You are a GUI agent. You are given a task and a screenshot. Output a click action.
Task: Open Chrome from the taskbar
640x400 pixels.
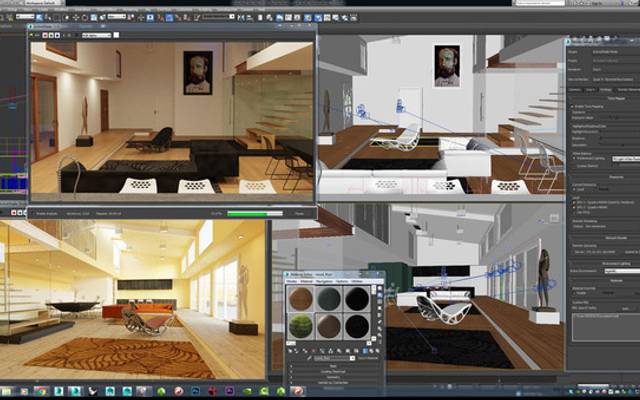coord(41,391)
